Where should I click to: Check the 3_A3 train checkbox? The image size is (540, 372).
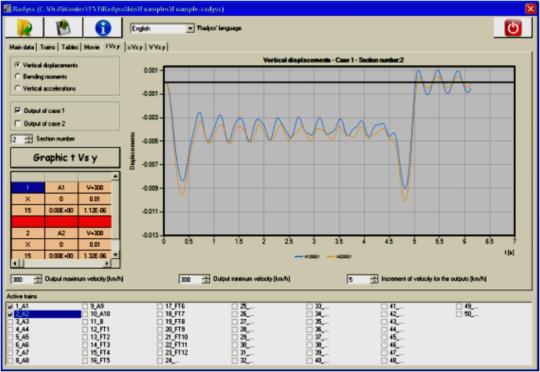10,322
